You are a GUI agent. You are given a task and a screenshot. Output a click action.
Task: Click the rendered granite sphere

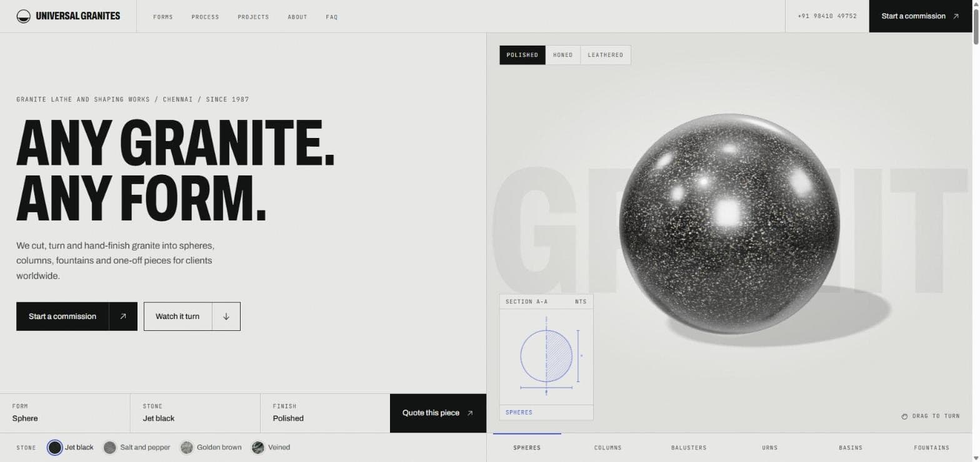click(x=729, y=224)
